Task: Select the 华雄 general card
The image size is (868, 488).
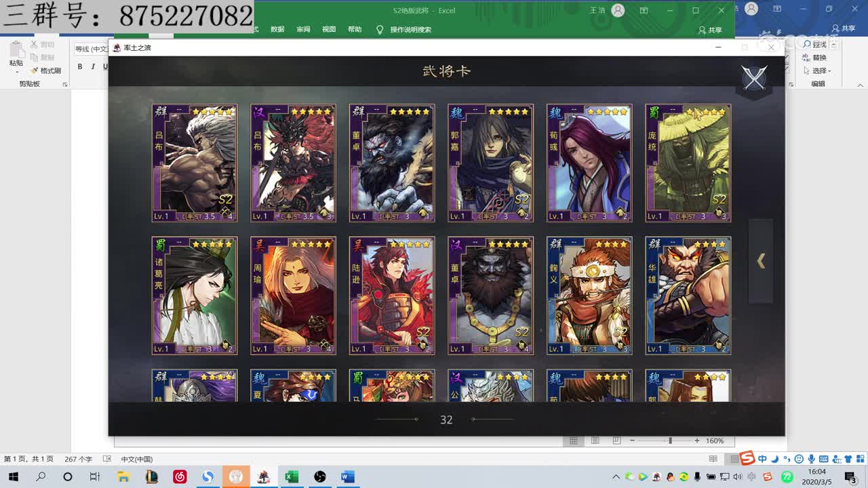Action: click(x=688, y=296)
